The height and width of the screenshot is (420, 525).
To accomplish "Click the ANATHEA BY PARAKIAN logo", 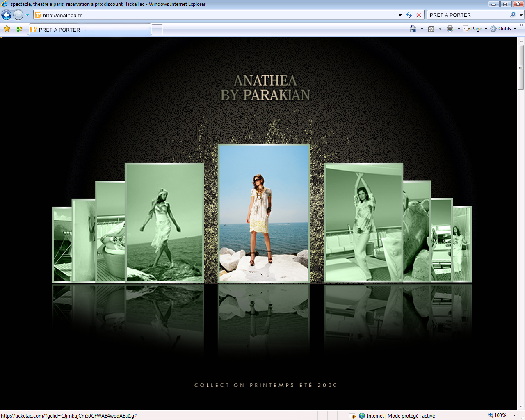I will 265,88.
